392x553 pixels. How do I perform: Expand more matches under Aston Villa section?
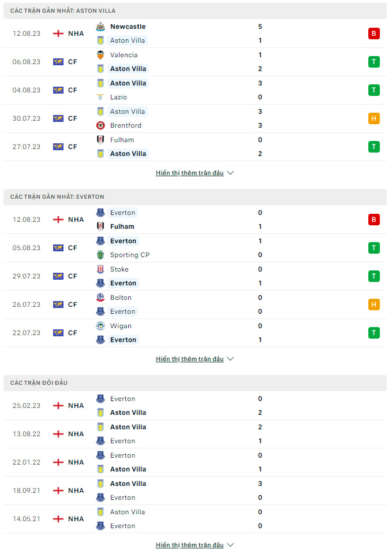click(x=195, y=173)
